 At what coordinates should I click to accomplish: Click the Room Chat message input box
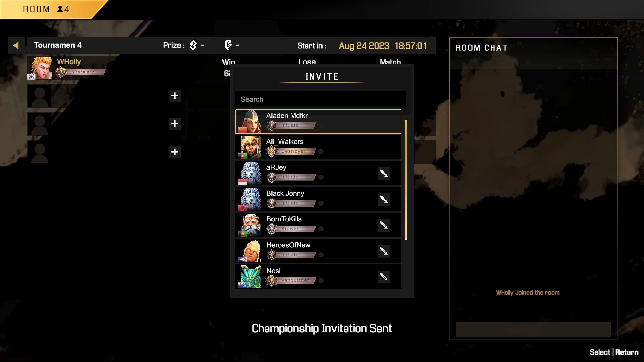pos(533,329)
